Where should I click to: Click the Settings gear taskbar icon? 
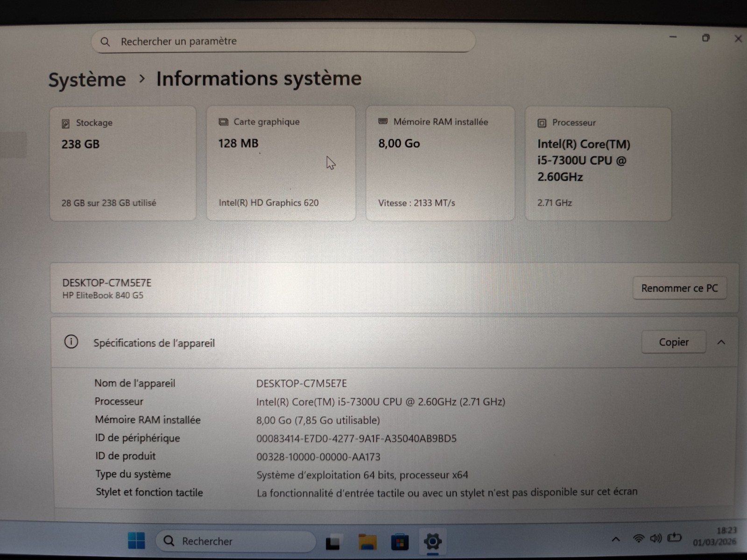(433, 541)
